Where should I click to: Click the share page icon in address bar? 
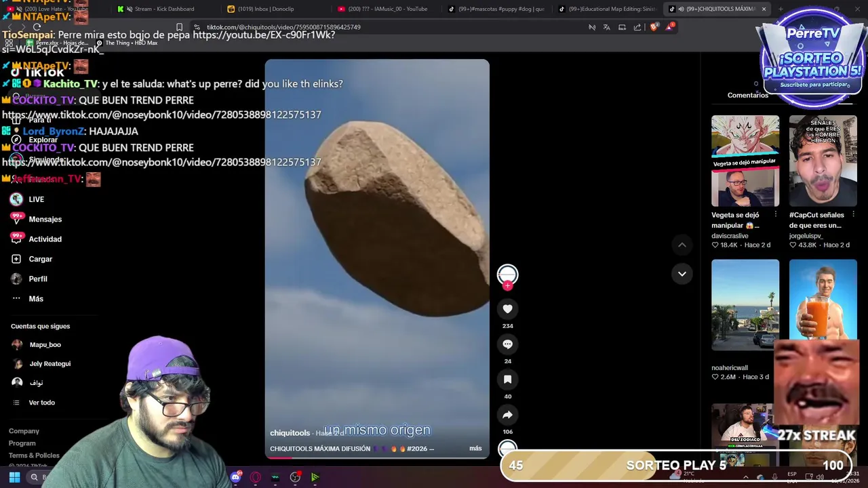click(x=637, y=27)
